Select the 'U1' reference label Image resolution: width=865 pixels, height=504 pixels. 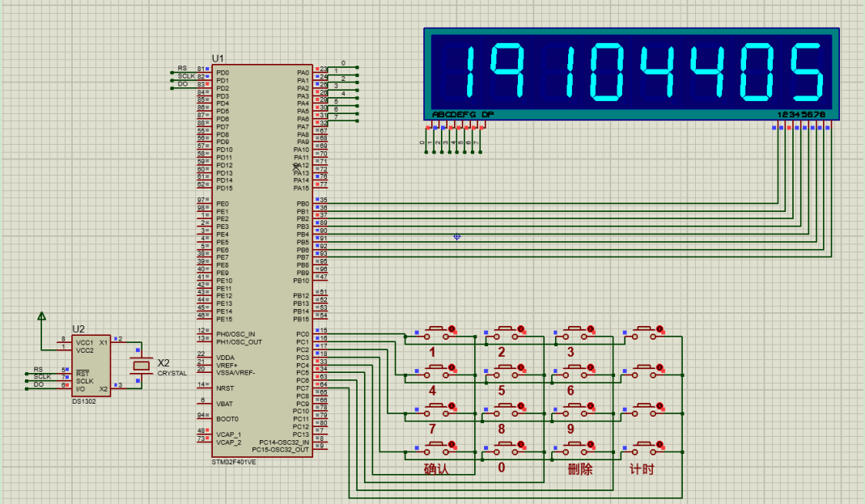point(218,58)
